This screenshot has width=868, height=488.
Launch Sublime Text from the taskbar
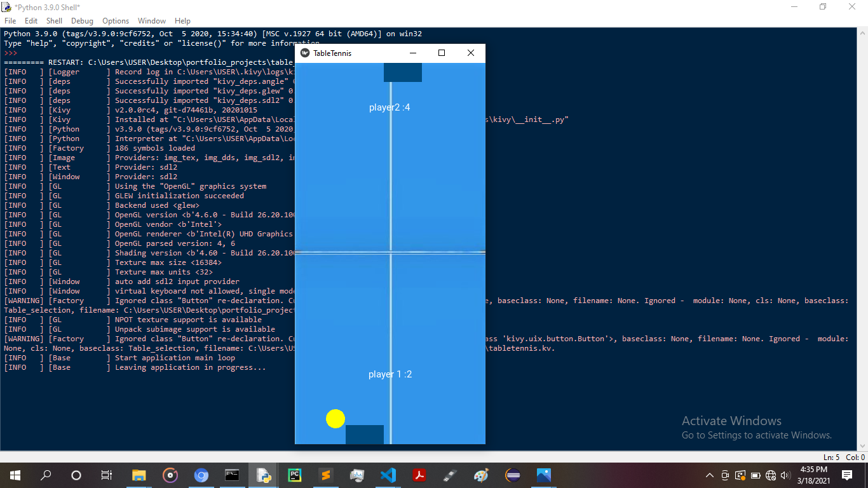(325, 475)
